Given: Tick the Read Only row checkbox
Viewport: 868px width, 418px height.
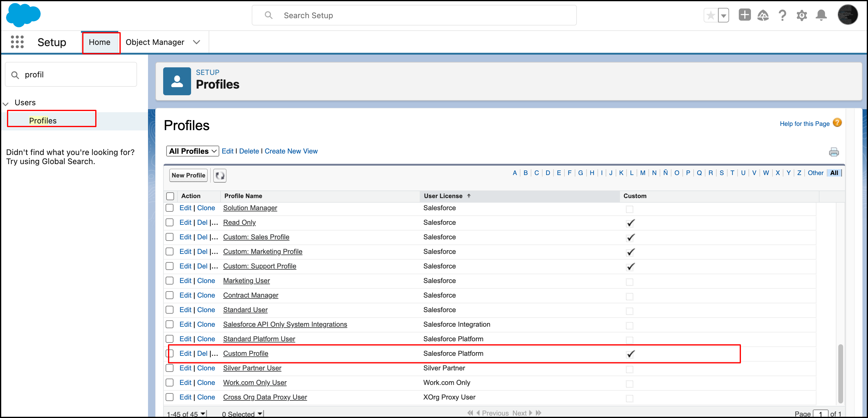Looking at the screenshot, I should pos(170,222).
